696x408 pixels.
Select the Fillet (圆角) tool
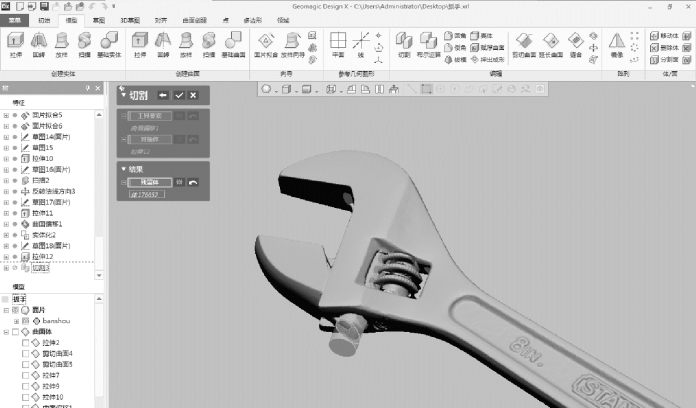[x=455, y=36]
